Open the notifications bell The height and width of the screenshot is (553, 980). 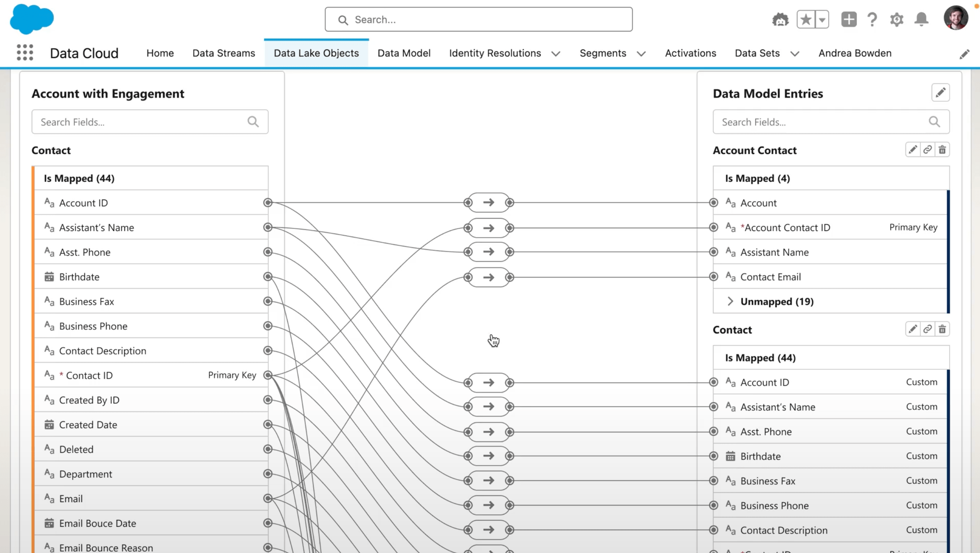tap(921, 19)
